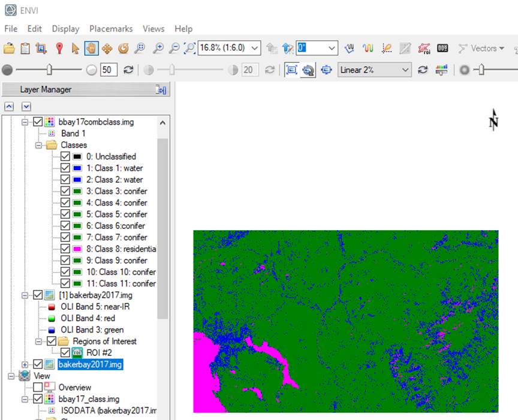Click the contrast value field showing 20
518x420 pixels.
click(250, 70)
